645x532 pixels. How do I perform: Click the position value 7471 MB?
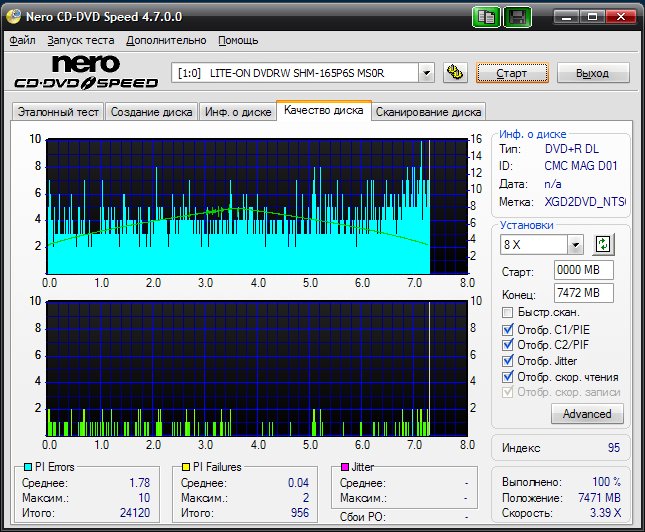pyautogui.click(x=599, y=498)
